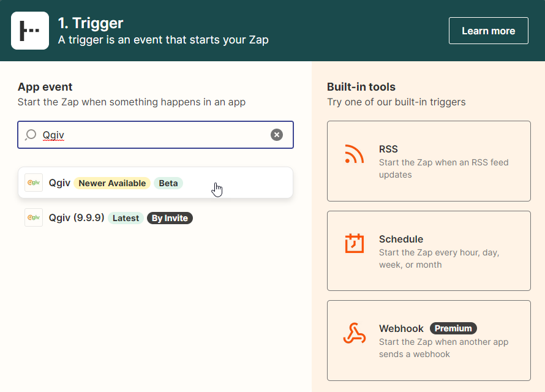Click the By Invite badge
545x392 pixels.
tap(170, 218)
